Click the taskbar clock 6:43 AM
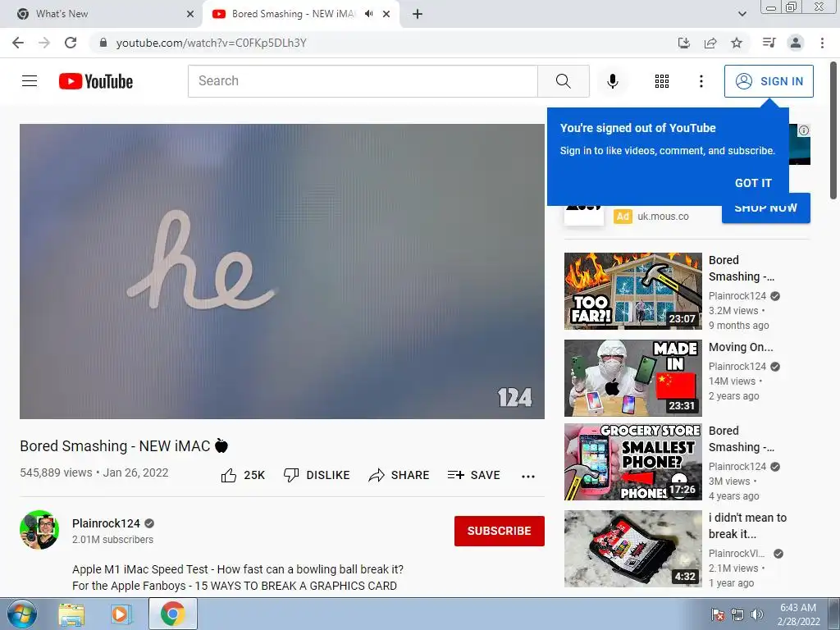 point(798,608)
